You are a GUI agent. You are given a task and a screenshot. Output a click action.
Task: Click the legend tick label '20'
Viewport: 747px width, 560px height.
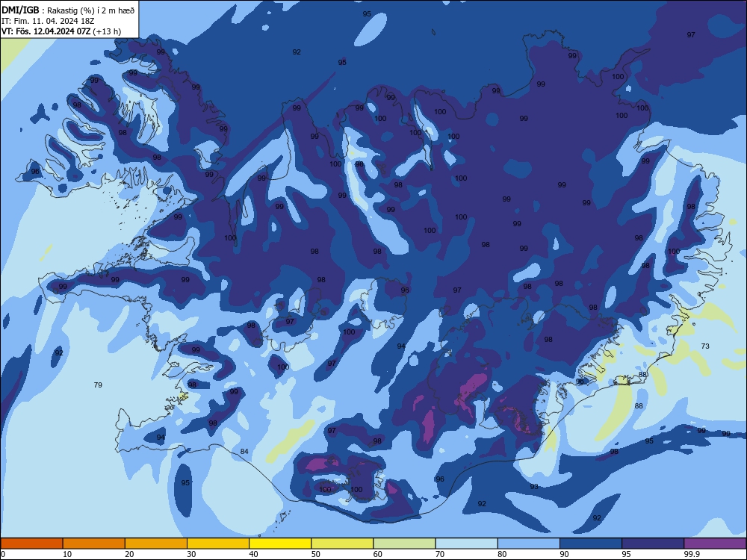tap(129, 554)
